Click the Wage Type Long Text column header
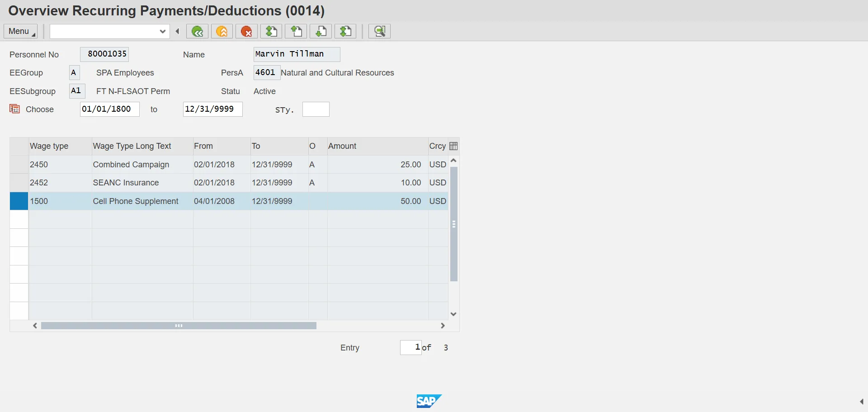This screenshot has height=412, width=868. 132,146
